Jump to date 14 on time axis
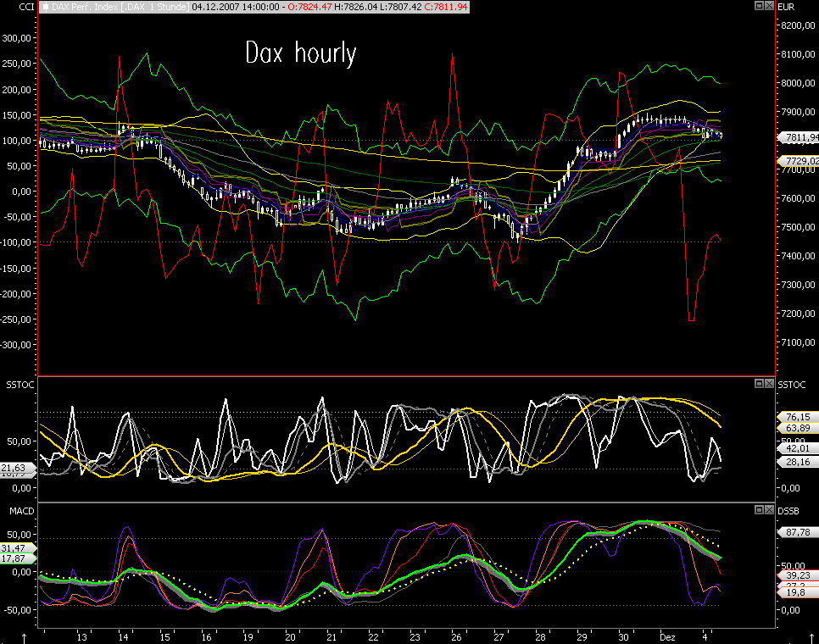Image resolution: width=819 pixels, height=644 pixels. click(x=123, y=637)
